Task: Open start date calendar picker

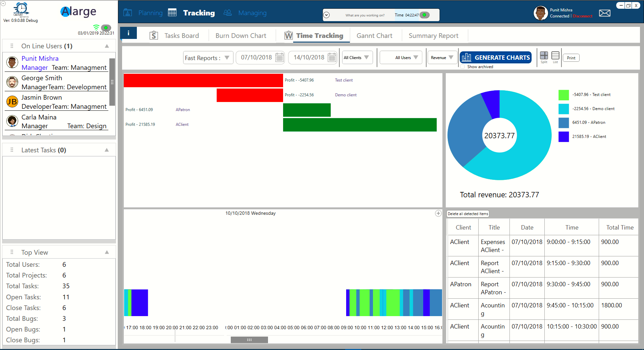Action: click(x=279, y=58)
